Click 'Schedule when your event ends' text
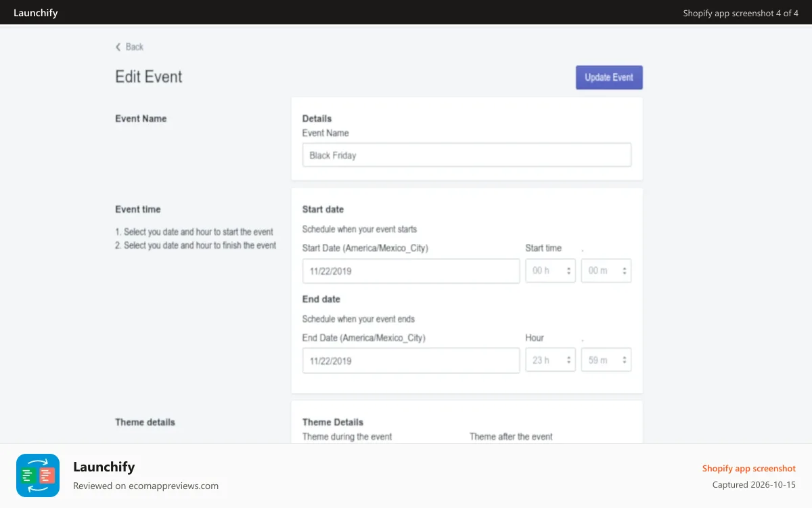 [359, 319]
